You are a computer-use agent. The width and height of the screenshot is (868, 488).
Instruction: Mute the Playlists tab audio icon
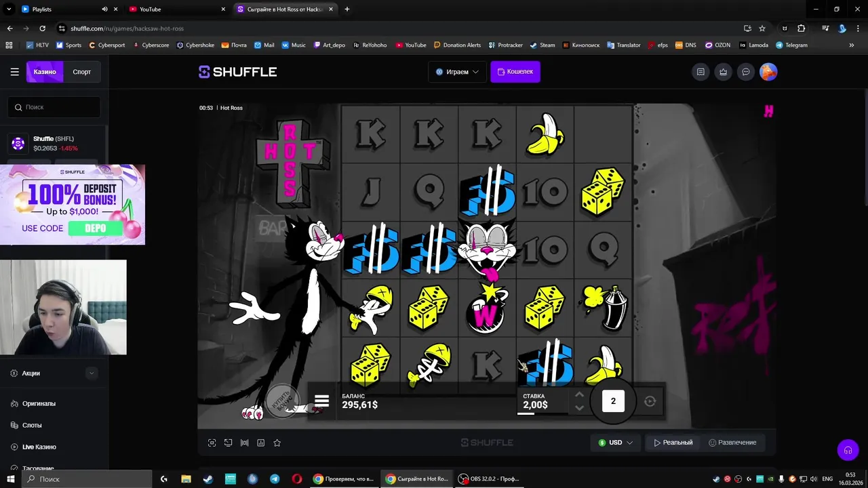[x=104, y=9]
